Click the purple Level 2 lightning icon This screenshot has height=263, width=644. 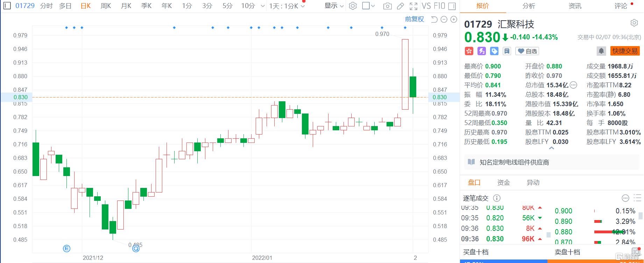tap(482, 51)
